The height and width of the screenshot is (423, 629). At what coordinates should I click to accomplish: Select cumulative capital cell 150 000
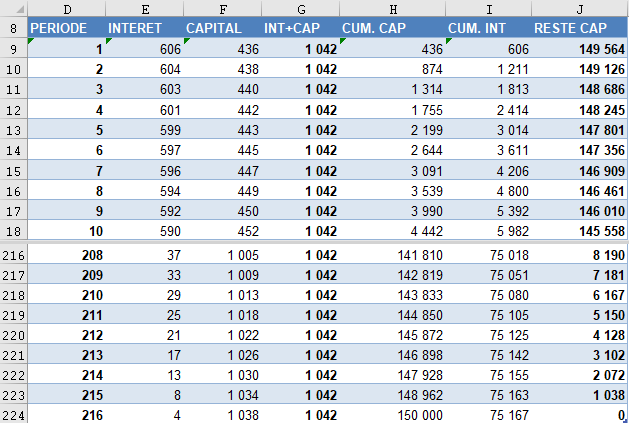[x=392, y=414]
